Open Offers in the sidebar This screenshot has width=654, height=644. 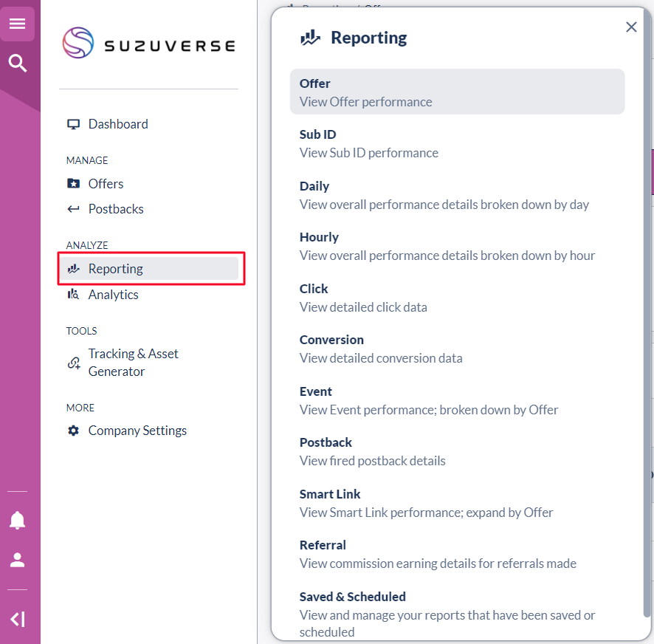click(106, 184)
